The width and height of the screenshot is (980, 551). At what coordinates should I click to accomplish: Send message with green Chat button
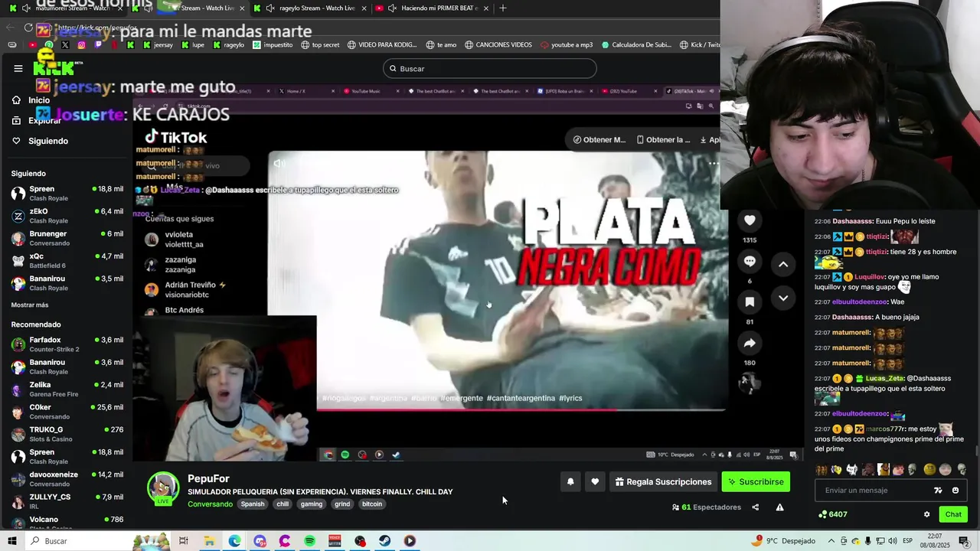[x=953, y=514]
